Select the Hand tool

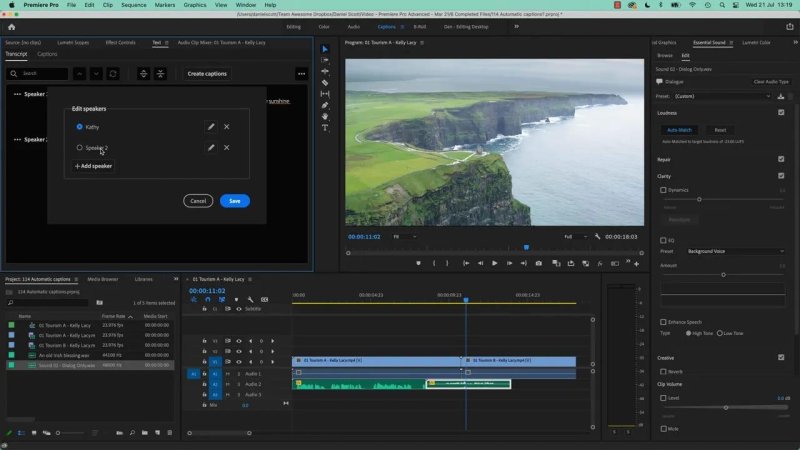point(325,116)
